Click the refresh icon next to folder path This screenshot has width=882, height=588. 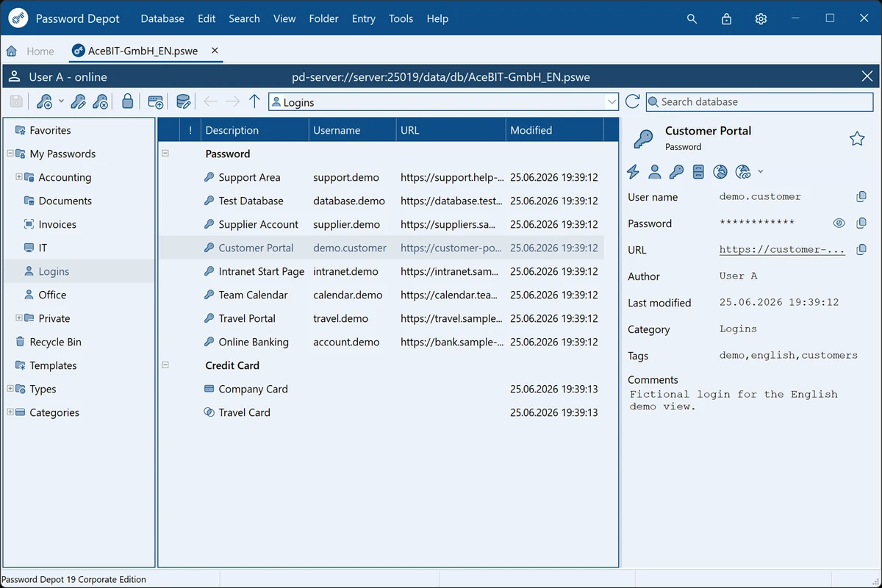632,102
